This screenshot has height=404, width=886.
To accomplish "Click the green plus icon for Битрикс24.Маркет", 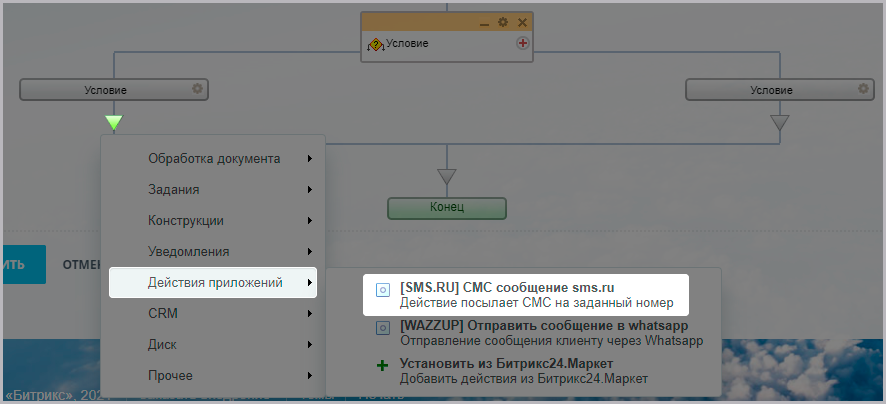I will coord(382,366).
